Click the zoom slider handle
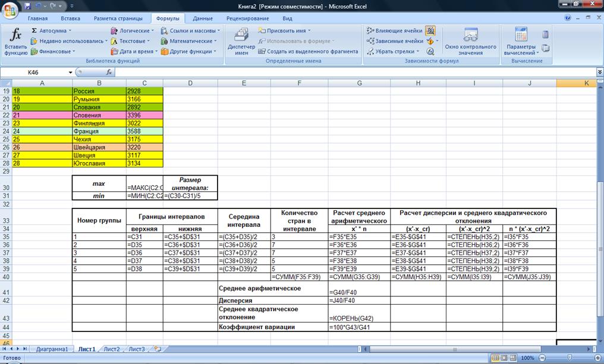Image resolution: width=604 pixels, height=364 pixels. [570, 358]
